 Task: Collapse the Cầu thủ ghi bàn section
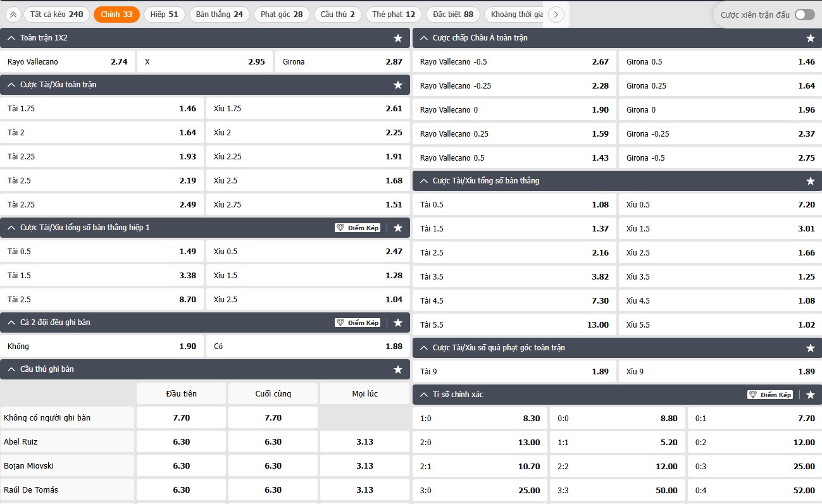click(x=11, y=369)
